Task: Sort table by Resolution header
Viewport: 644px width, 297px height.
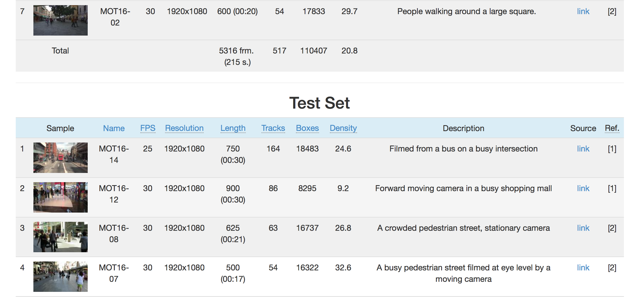Action: pyautogui.click(x=184, y=128)
